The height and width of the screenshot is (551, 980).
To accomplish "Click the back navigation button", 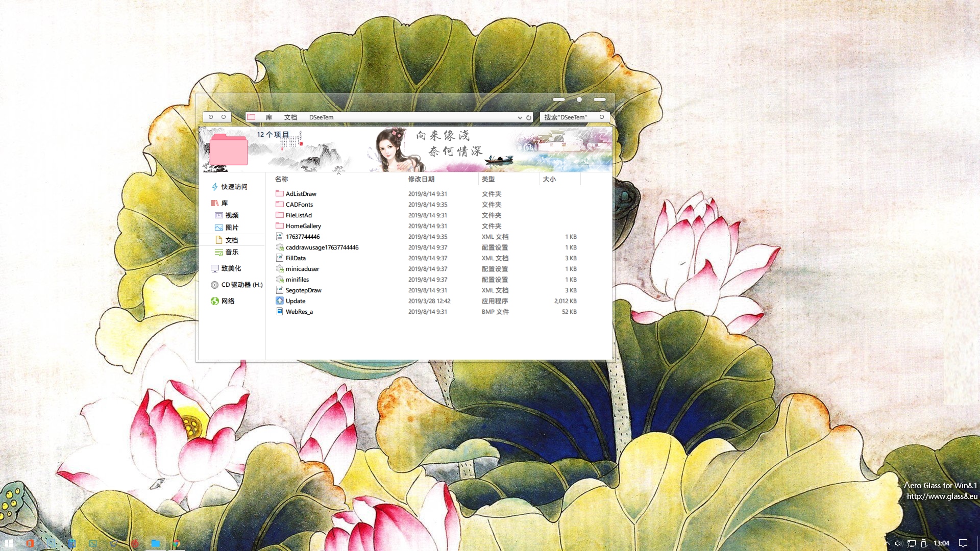I will [x=210, y=117].
